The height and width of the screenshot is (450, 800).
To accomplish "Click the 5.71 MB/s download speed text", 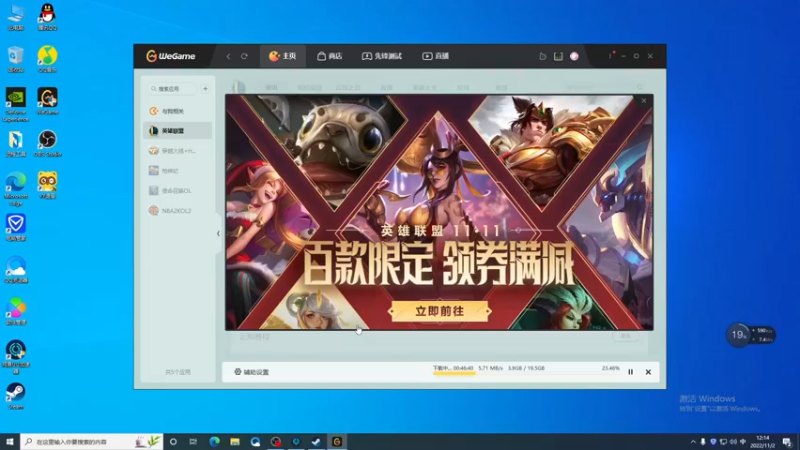I will point(490,368).
